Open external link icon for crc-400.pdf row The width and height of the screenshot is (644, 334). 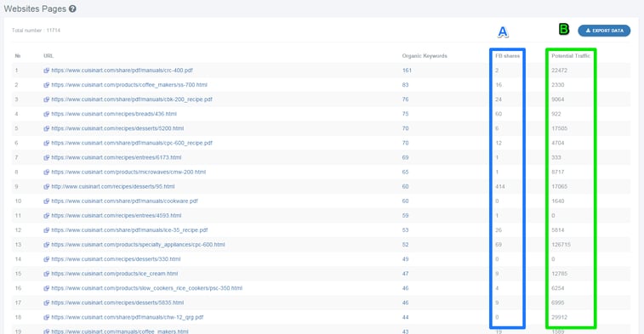pos(47,71)
